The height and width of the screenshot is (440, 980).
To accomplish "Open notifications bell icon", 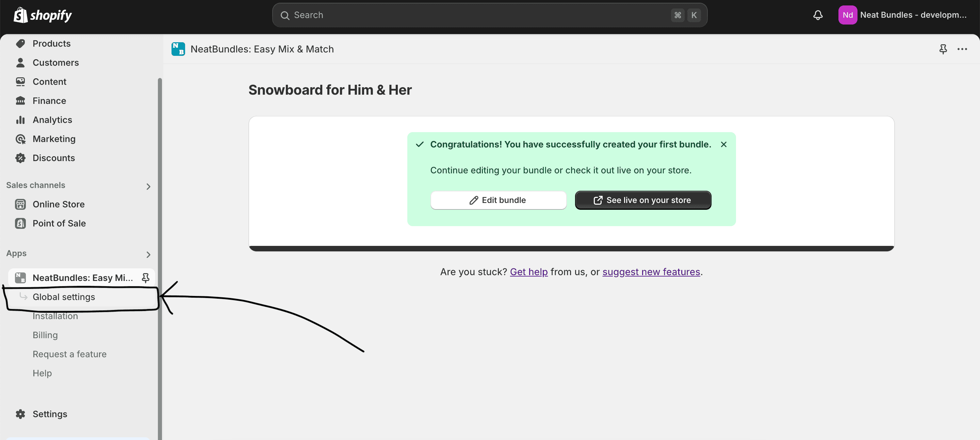I will (x=818, y=15).
